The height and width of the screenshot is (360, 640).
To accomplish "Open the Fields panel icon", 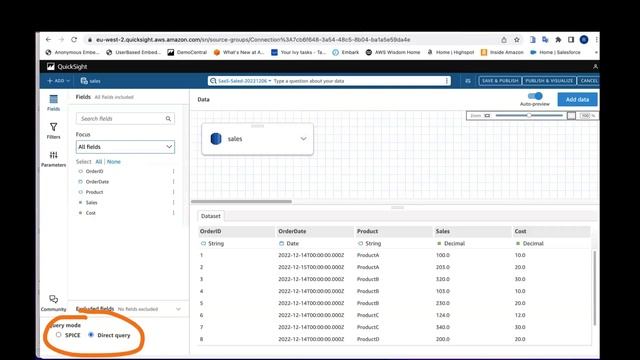I will point(53,99).
